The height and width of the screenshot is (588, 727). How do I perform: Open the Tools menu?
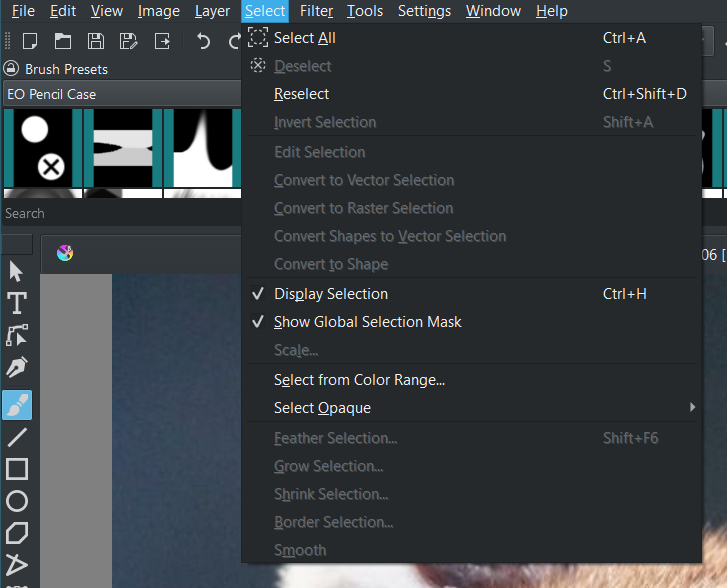(365, 11)
